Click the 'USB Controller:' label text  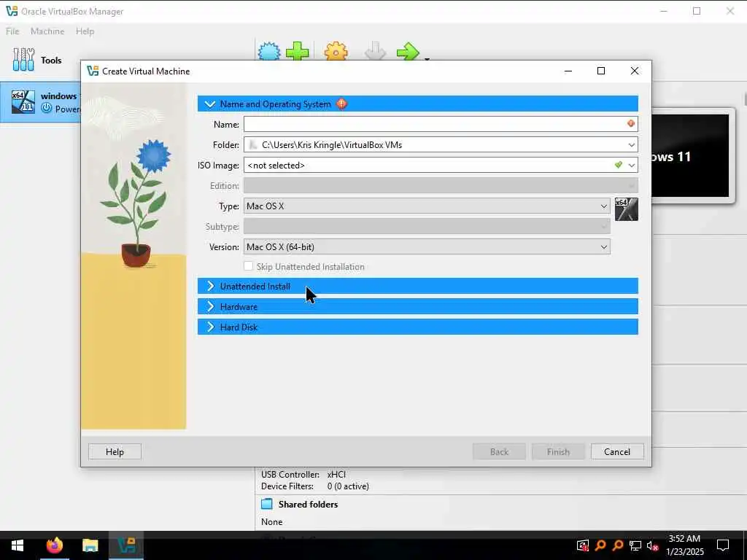coord(290,474)
